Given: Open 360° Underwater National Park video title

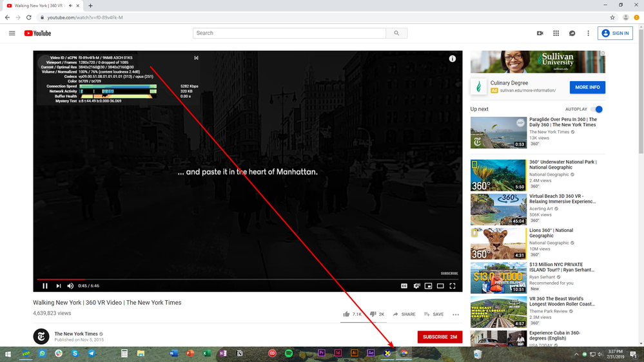Looking at the screenshot, I should point(563,165).
